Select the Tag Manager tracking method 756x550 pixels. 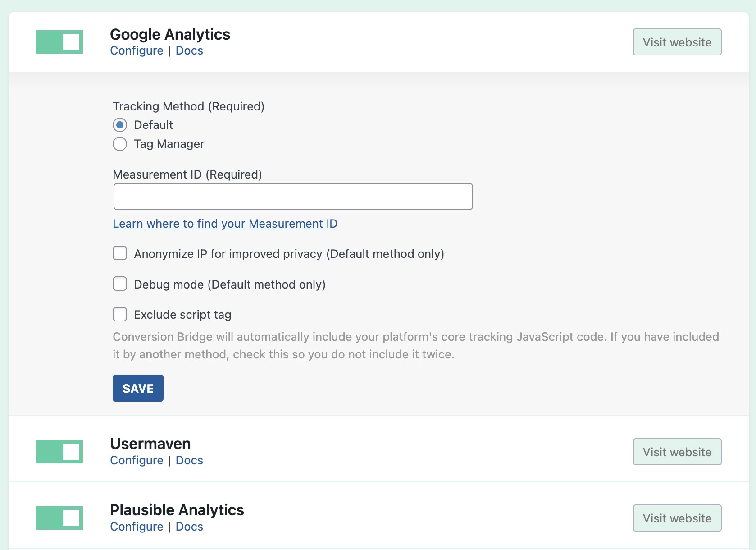click(x=120, y=144)
